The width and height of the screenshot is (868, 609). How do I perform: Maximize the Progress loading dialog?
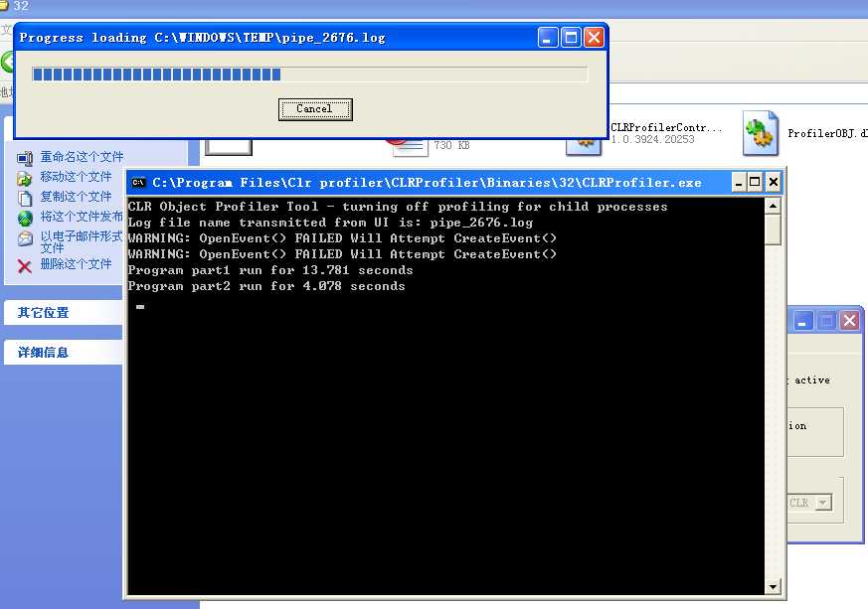tap(571, 38)
